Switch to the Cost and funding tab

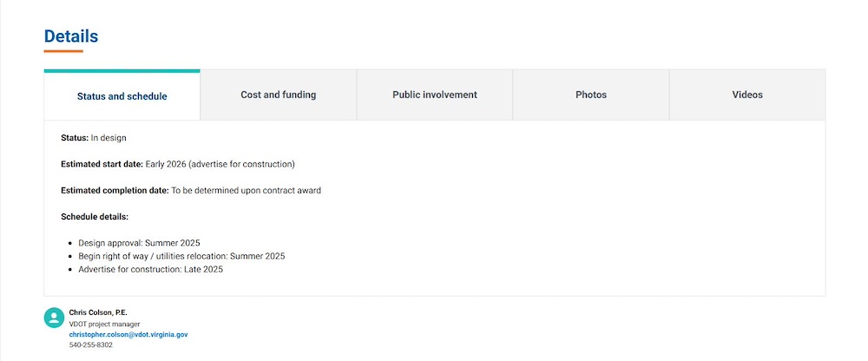(278, 95)
